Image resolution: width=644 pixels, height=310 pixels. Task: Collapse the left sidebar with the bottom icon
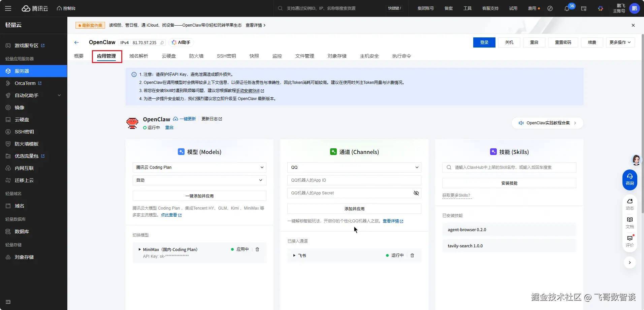(x=8, y=302)
